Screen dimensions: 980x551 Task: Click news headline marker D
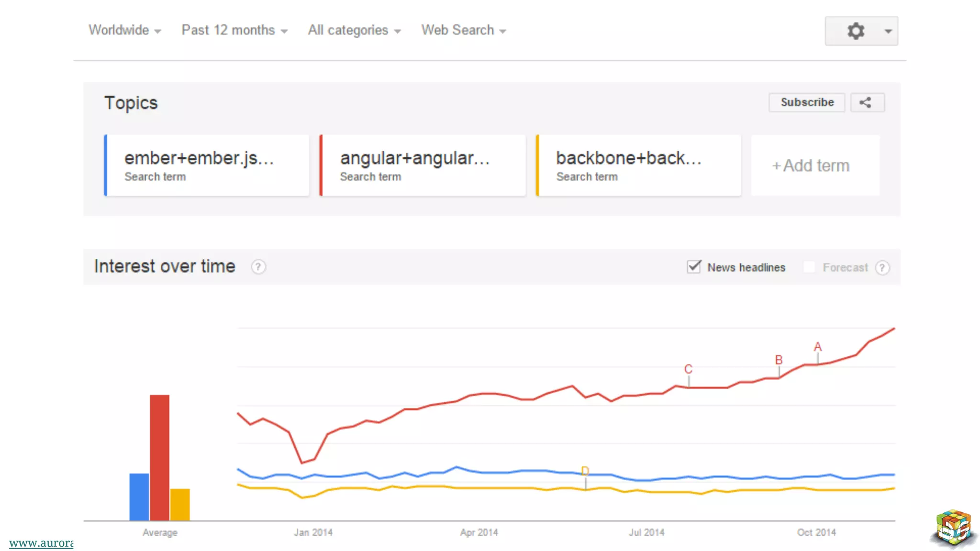tap(585, 472)
